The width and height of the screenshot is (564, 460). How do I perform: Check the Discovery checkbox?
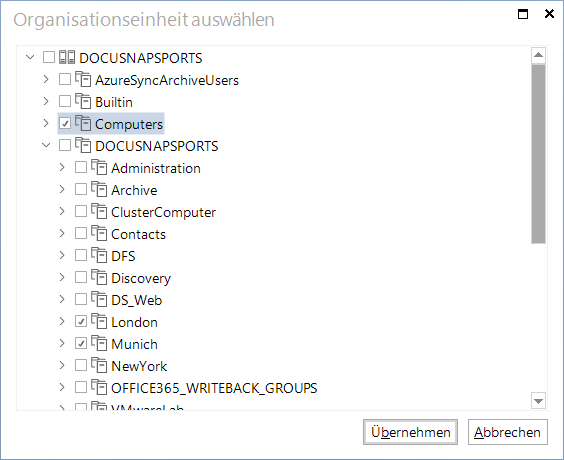point(81,277)
